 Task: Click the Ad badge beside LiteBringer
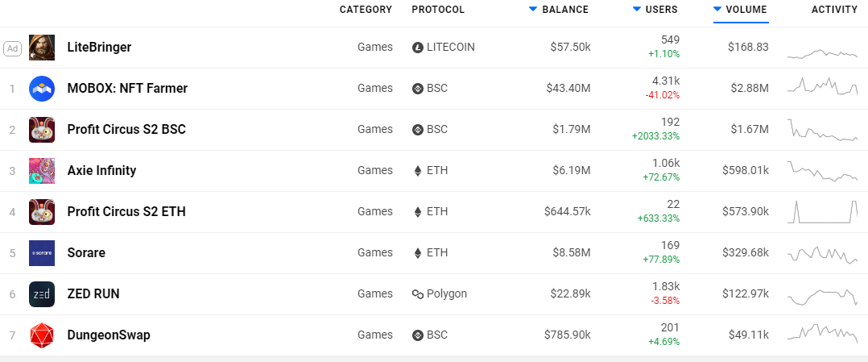tap(12, 48)
